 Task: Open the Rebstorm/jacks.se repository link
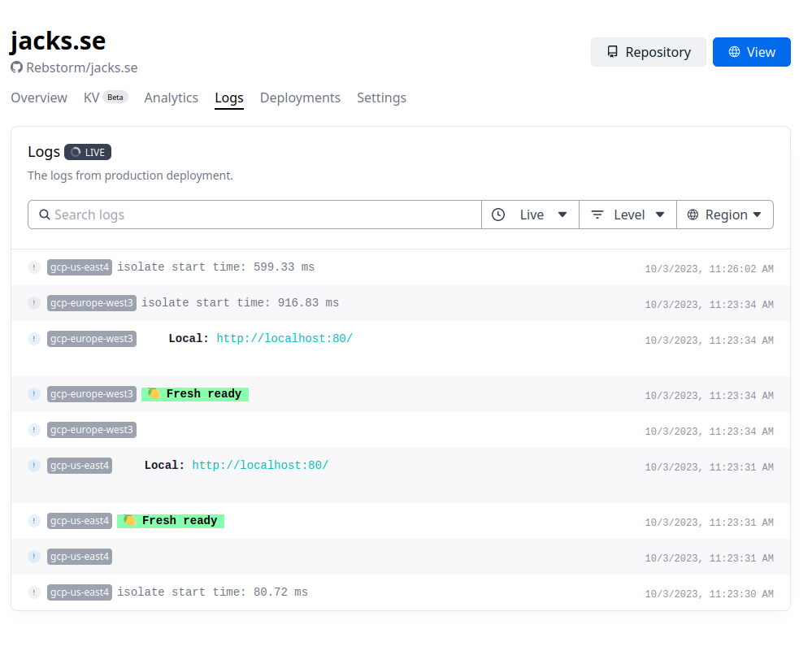(82, 67)
